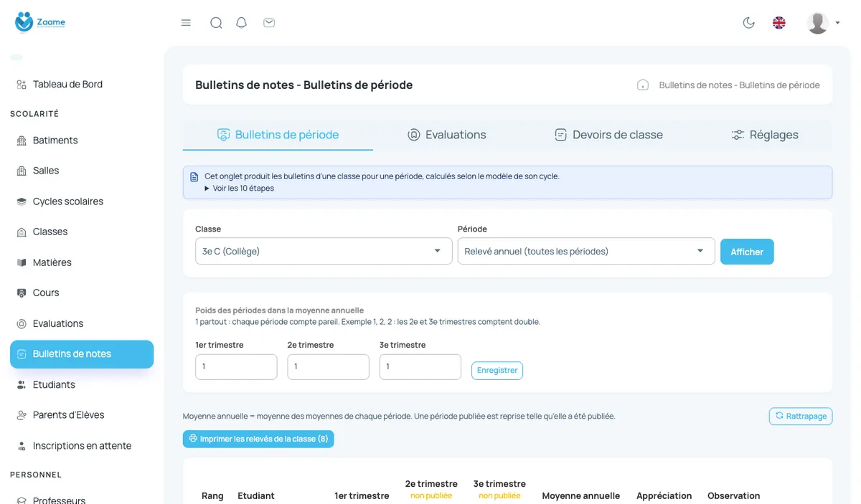Click the Parents d'Elèves icon
This screenshot has width=861, height=504.
click(x=22, y=415)
